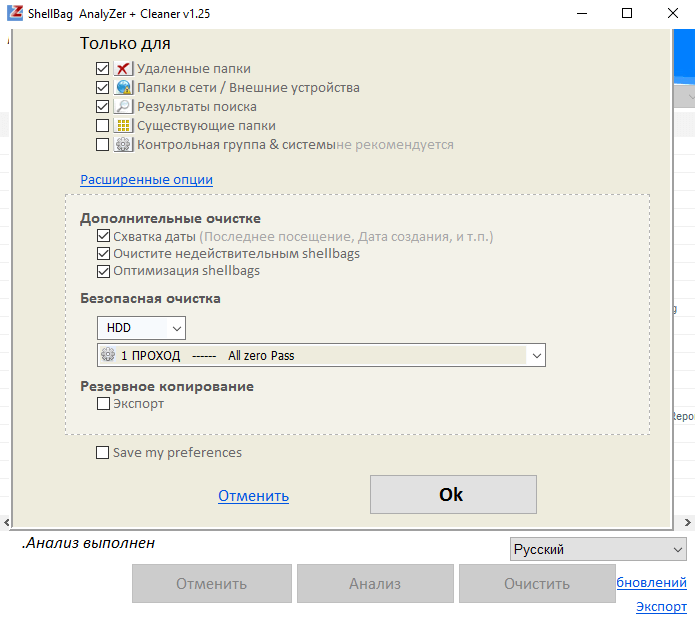Uncheck the Удаленные папки checkbox
Viewport: 695px width, 618px height.
click(x=102, y=69)
